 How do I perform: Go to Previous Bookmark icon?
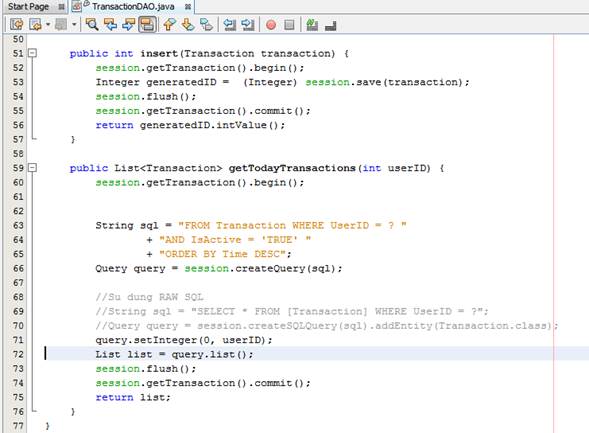tap(170, 25)
